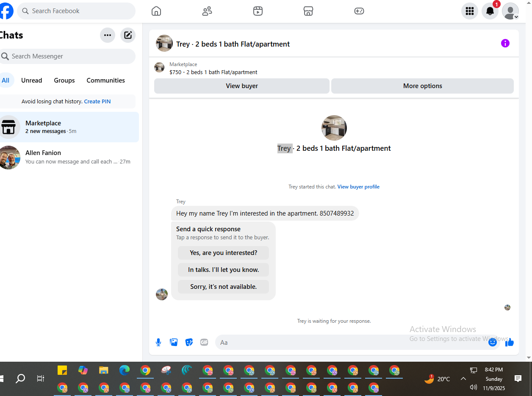Viewport: 532px width, 396px height.
Task: Open the Marketplace storefront icon in top navigation
Action: coord(308,11)
